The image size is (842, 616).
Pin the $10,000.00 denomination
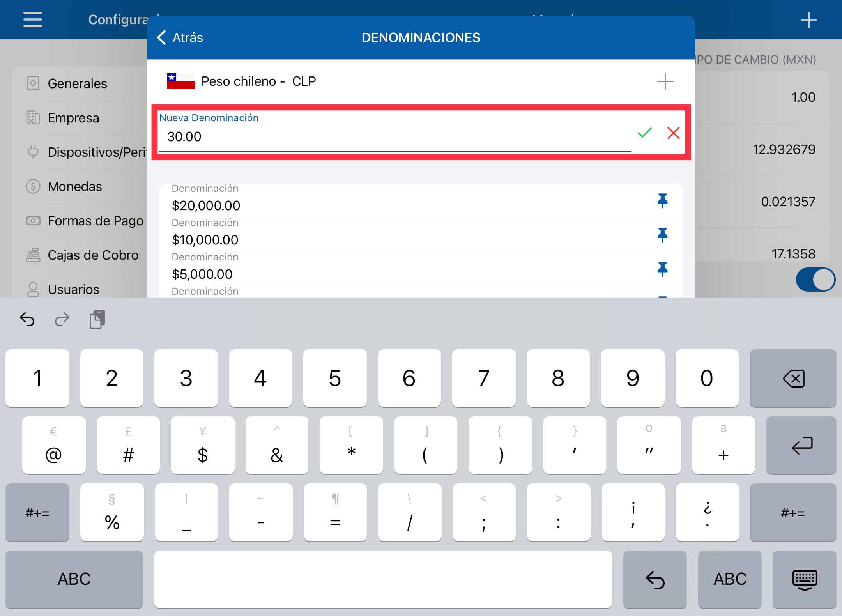662,235
